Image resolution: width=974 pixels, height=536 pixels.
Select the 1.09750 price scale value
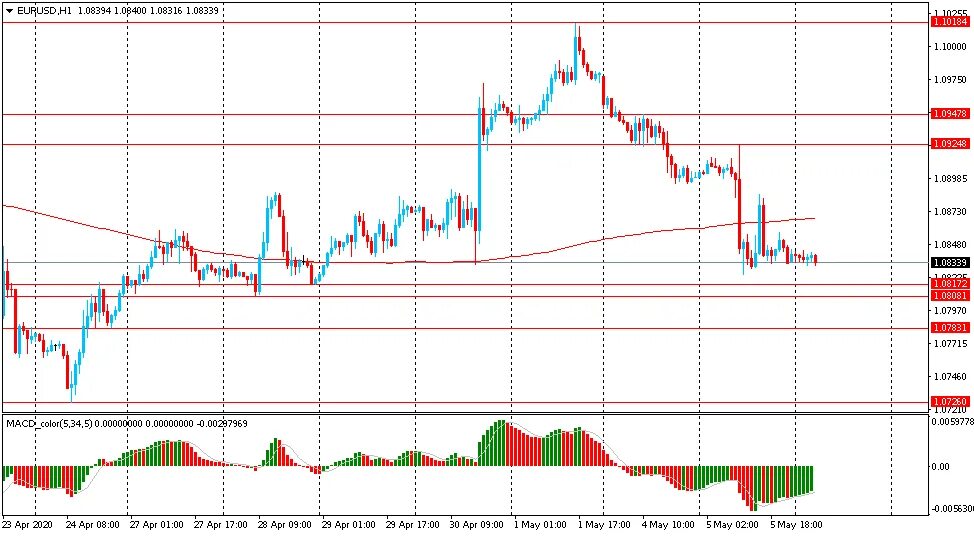[950, 79]
